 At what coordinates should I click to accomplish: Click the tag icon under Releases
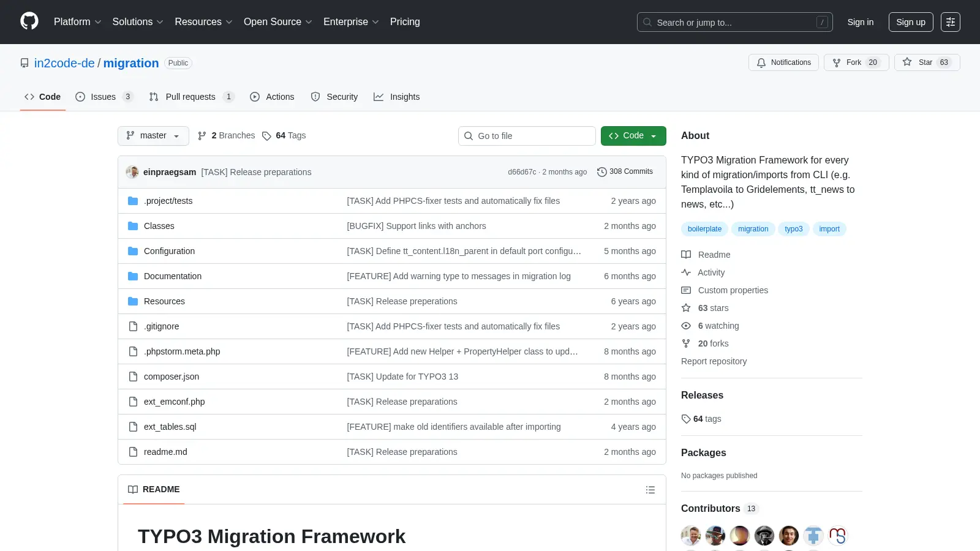coord(686,419)
